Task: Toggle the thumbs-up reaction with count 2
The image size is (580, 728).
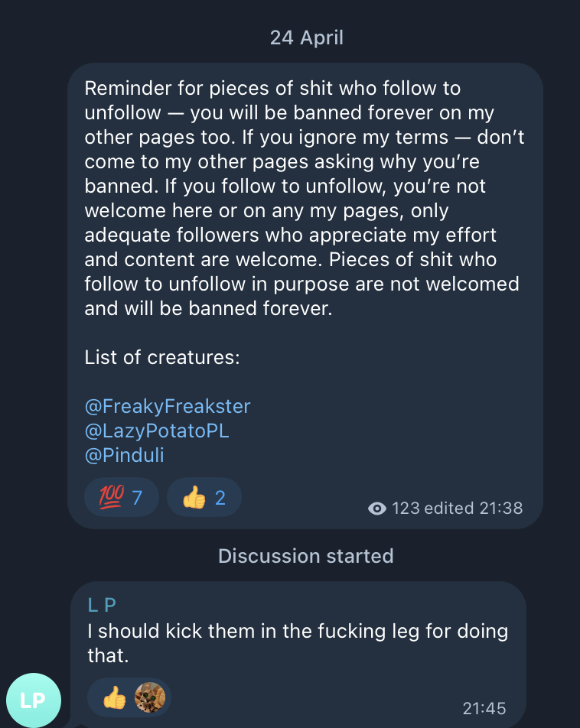Action: coord(204,498)
